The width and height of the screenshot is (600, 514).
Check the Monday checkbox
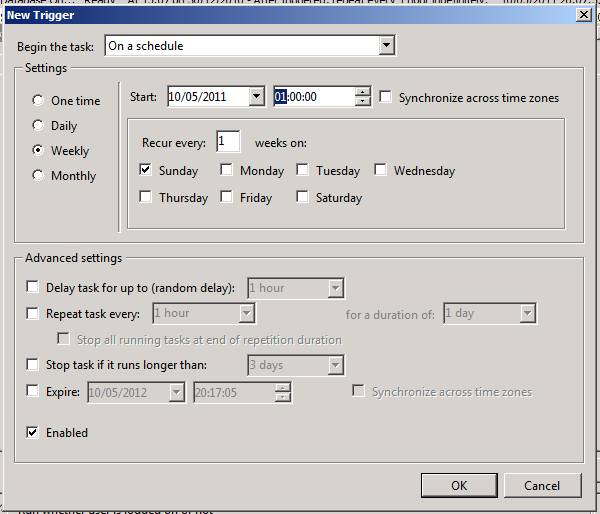[227, 171]
